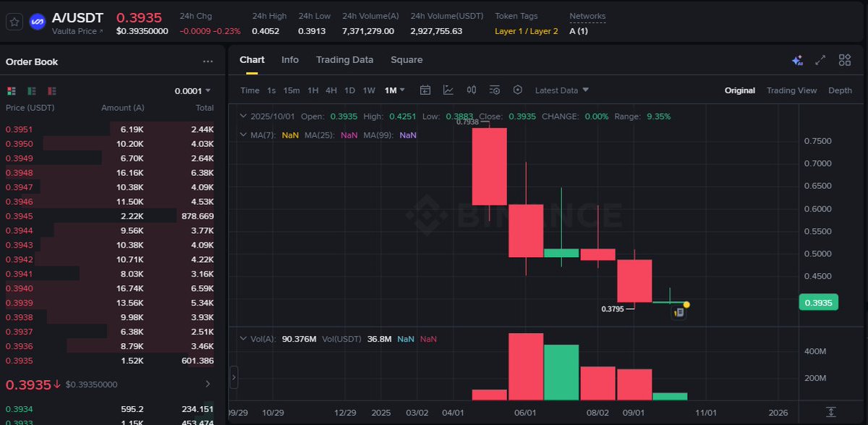Open the chart layout grid icon
This screenshot has height=425, width=868.
coord(845,61)
